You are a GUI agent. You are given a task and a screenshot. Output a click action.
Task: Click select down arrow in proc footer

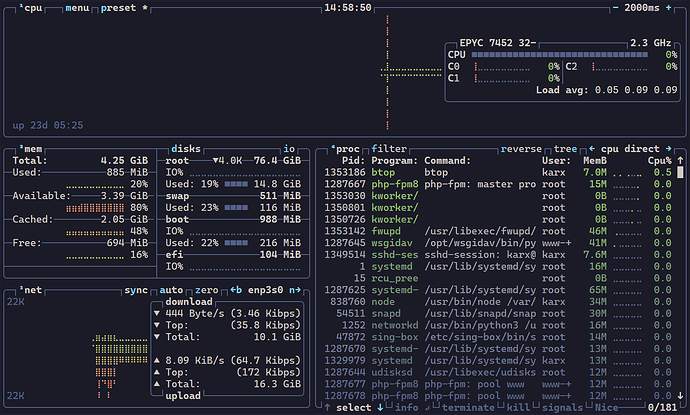coord(380,408)
